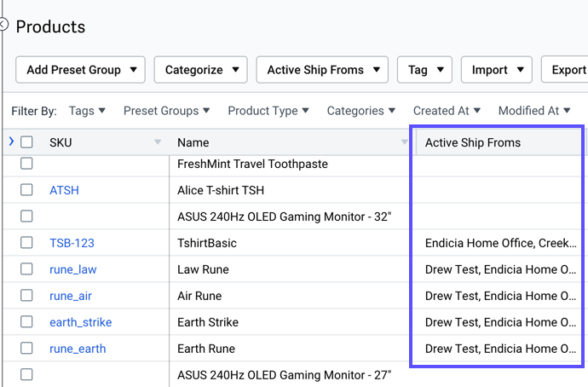Viewport: 588px width, 387px height.
Task: Open the Active Ship Froms dropdown button
Action: click(x=322, y=70)
